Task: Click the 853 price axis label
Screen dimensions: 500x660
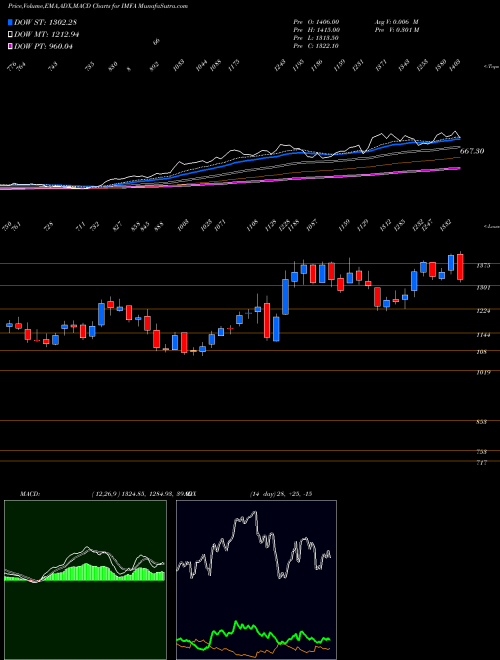Action: 481,422
